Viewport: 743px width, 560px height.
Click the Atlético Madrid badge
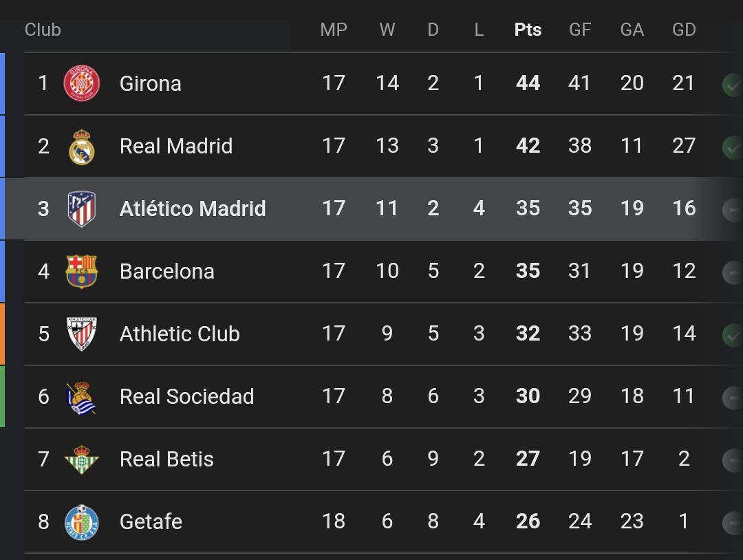82,209
